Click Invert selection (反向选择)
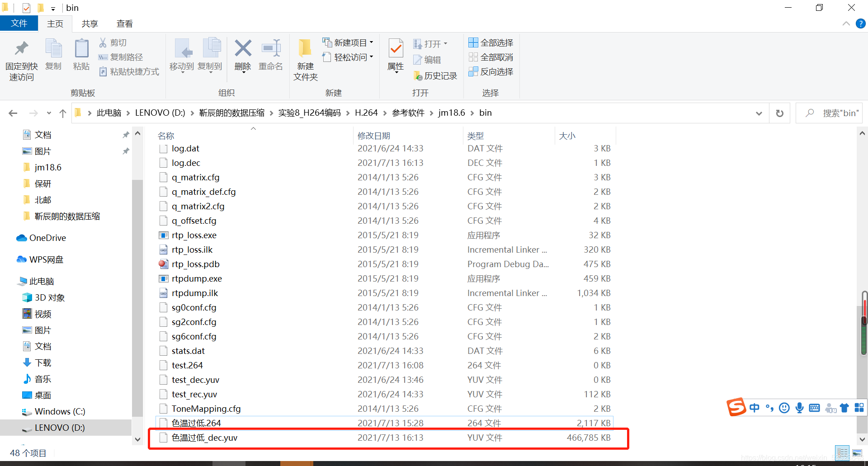The image size is (868, 466). point(491,71)
